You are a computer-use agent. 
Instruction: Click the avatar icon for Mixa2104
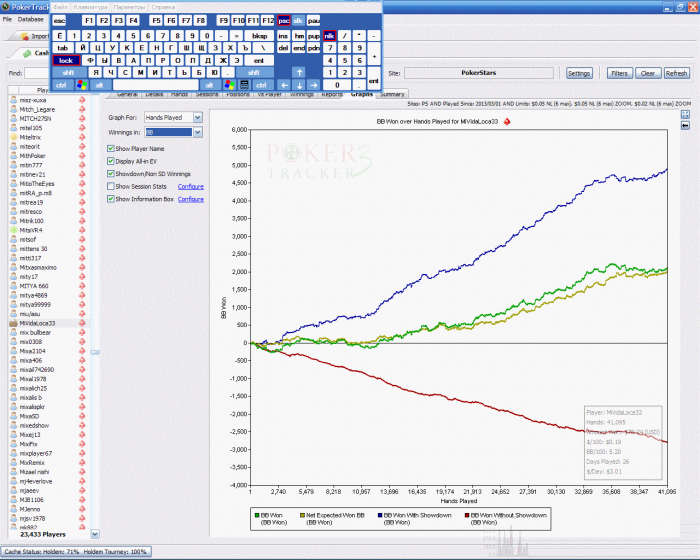14,351
